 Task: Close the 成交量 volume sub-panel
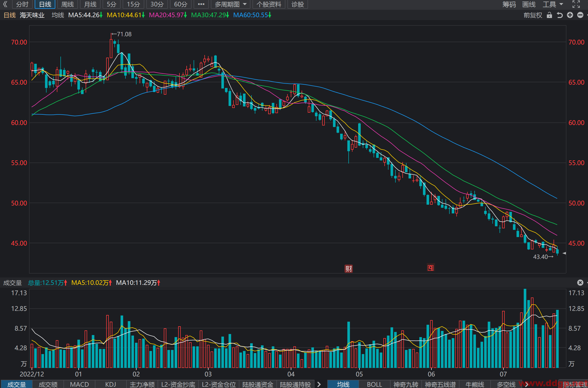pyautogui.click(x=580, y=283)
